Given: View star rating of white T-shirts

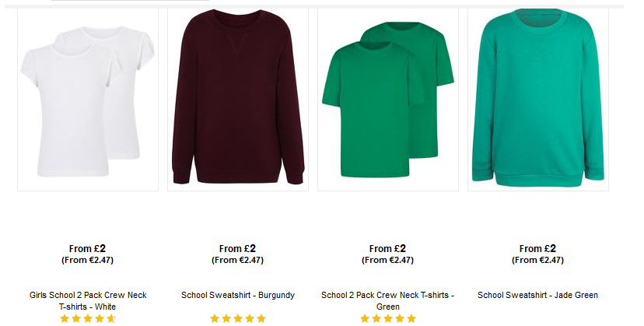Looking at the screenshot, I should [x=88, y=318].
